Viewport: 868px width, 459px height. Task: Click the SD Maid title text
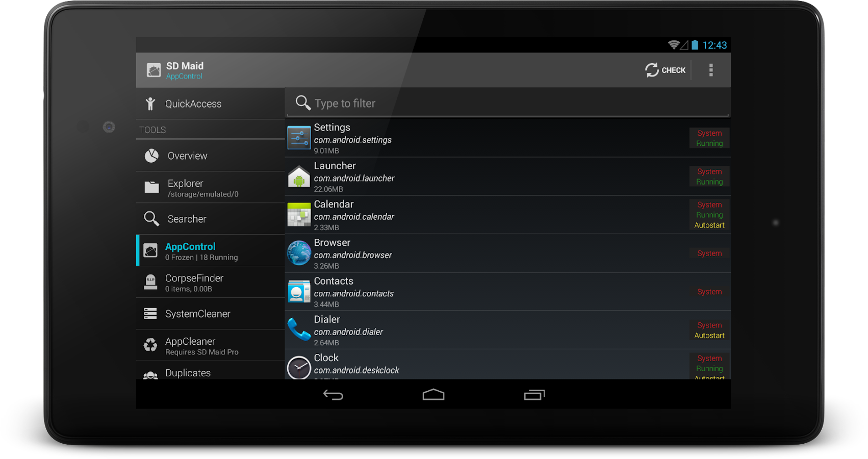tap(185, 66)
